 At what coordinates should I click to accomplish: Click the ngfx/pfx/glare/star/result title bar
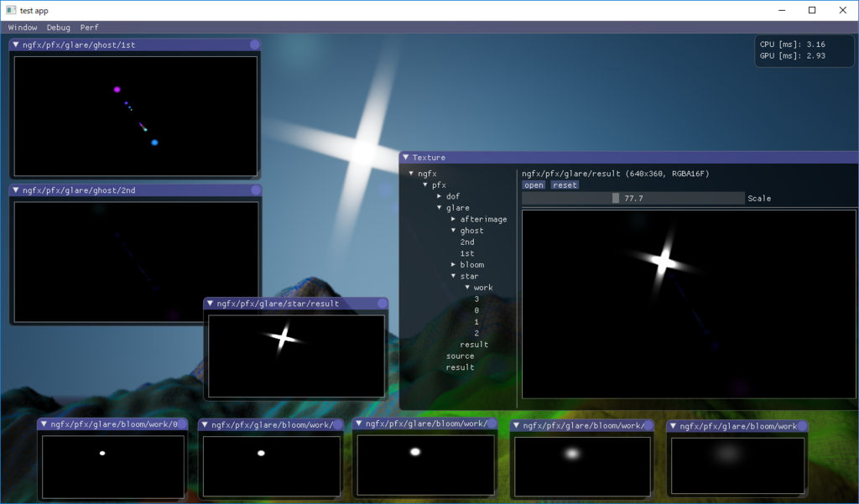(x=296, y=304)
